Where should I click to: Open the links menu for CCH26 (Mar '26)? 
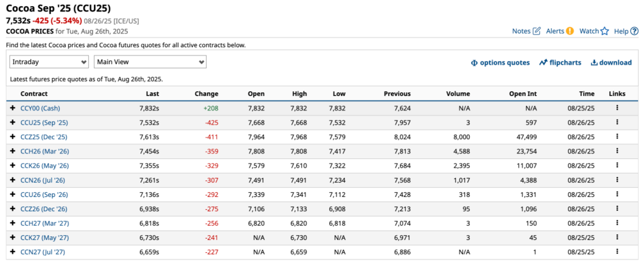pyautogui.click(x=617, y=151)
